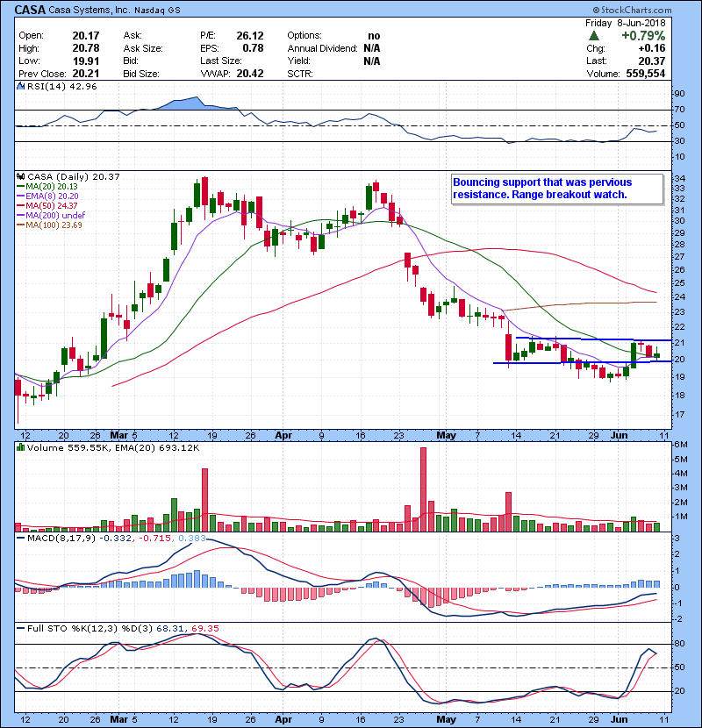702x728 pixels.
Task: Click the CASA (Daily) candlestick legend icon
Action: [x=20, y=177]
